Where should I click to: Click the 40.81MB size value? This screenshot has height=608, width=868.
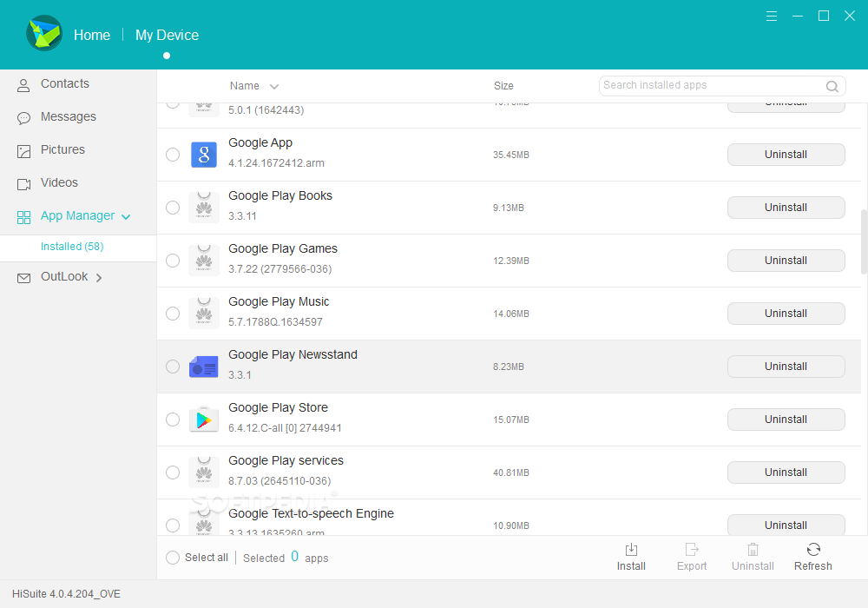[x=511, y=473]
